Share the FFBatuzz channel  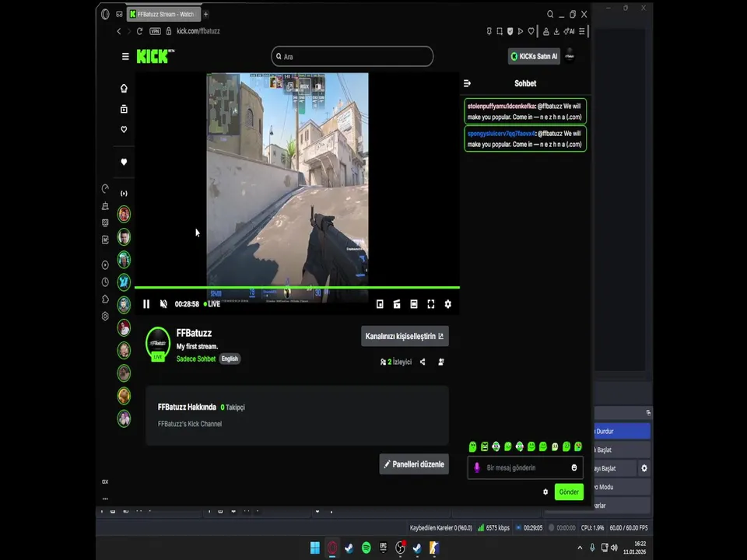423,362
